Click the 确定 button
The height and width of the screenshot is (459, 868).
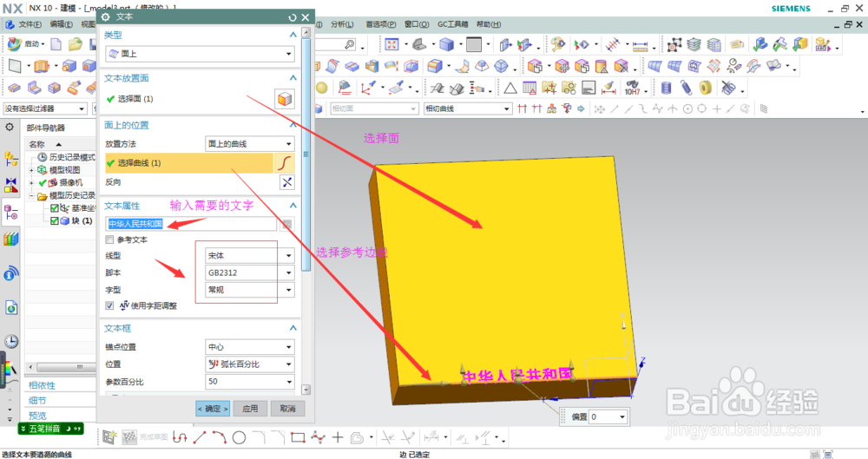click(x=213, y=409)
